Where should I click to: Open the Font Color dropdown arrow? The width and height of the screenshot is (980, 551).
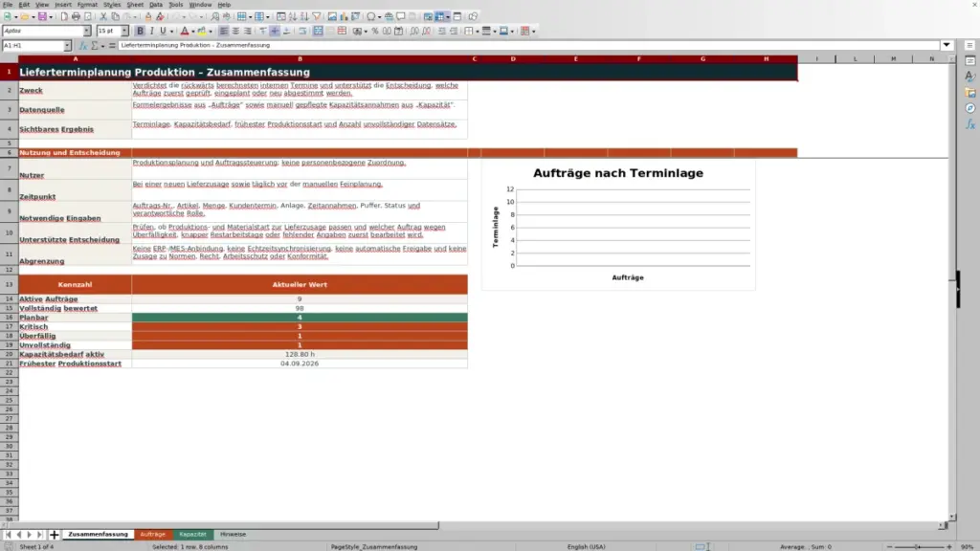192,32
